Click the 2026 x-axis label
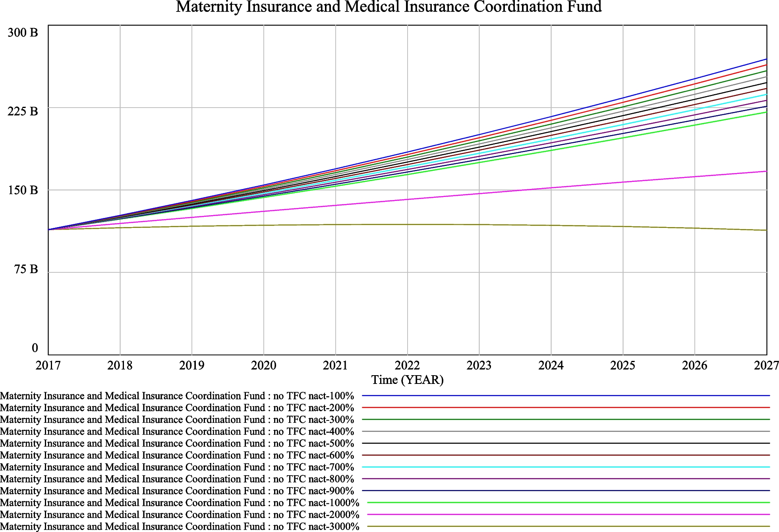 point(695,365)
